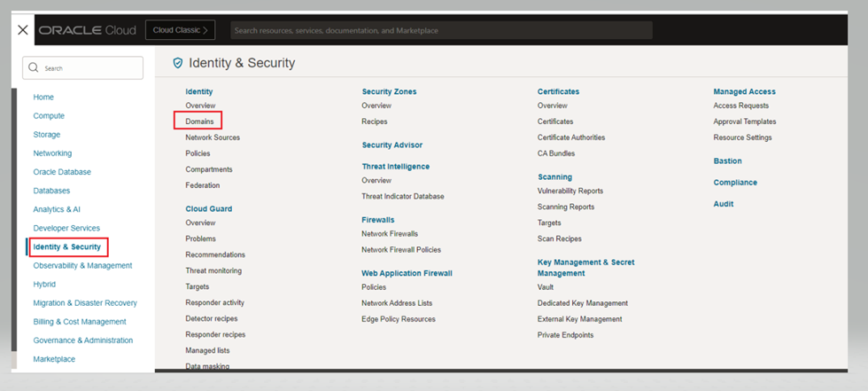Open Scan Recipes link

pyautogui.click(x=560, y=239)
